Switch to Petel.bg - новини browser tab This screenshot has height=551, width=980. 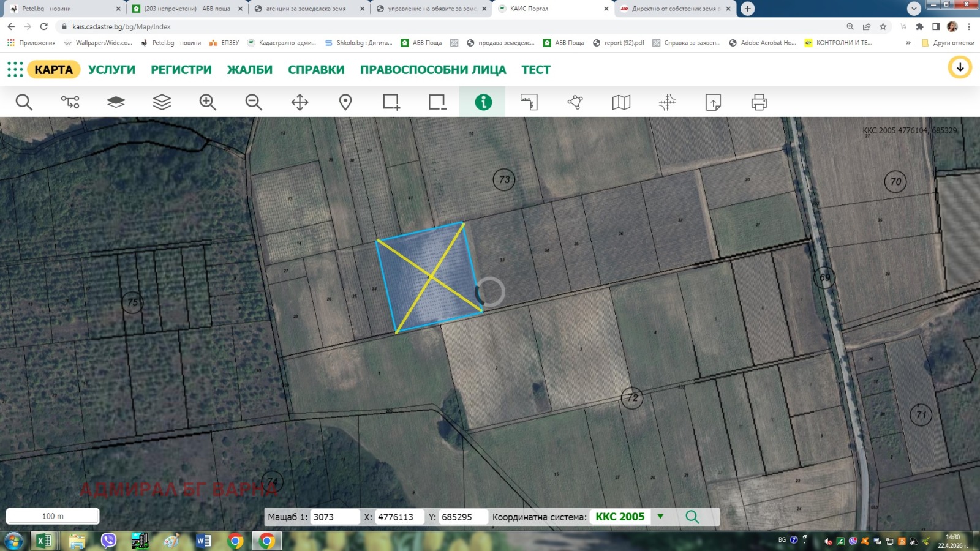pos(63,9)
